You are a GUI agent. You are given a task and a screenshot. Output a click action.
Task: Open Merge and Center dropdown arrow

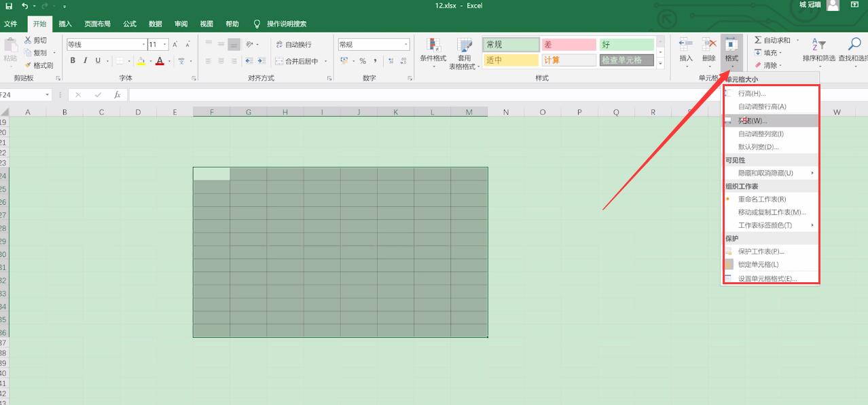click(x=325, y=61)
